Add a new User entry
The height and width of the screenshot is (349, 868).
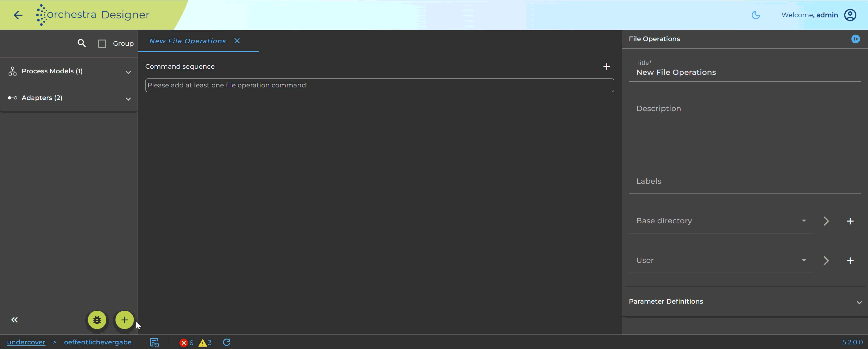pos(850,261)
